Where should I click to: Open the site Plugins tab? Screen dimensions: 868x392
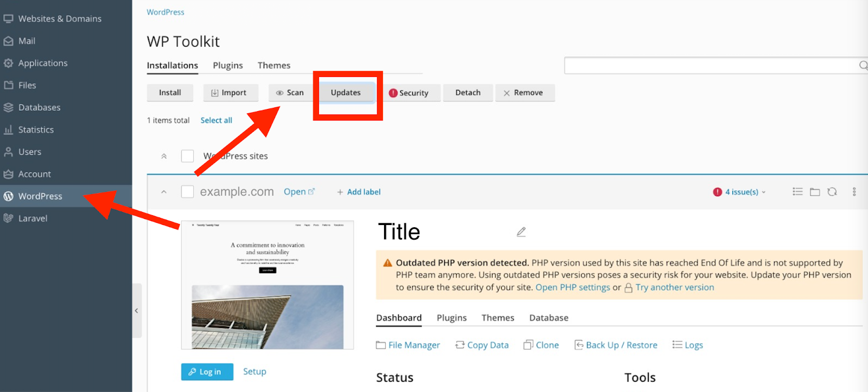(x=452, y=318)
